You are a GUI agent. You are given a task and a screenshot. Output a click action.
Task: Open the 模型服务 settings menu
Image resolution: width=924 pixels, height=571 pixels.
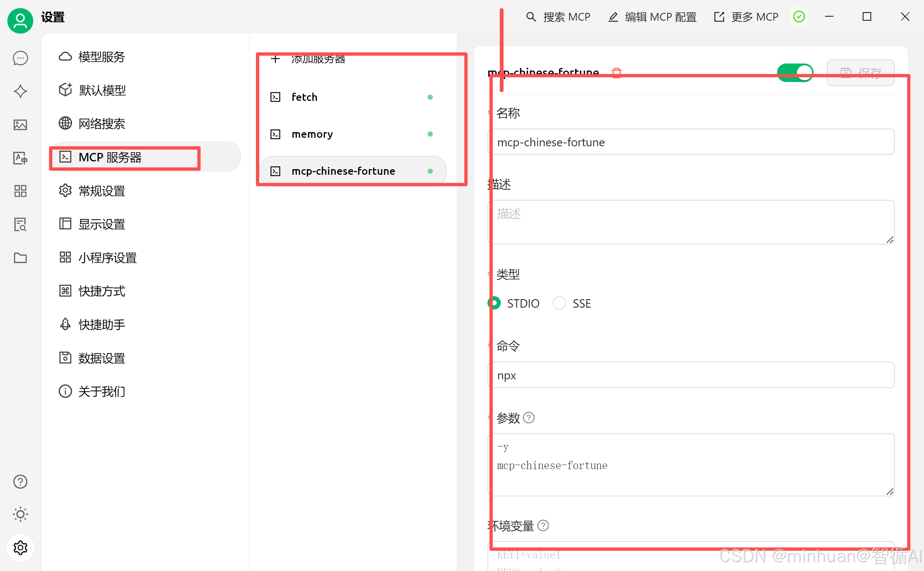coord(101,57)
